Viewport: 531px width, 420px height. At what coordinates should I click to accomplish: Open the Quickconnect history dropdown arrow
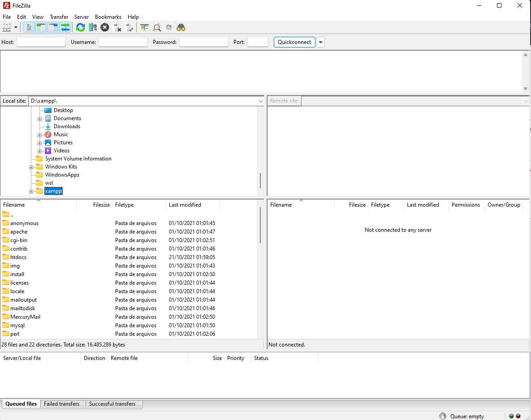tap(320, 42)
